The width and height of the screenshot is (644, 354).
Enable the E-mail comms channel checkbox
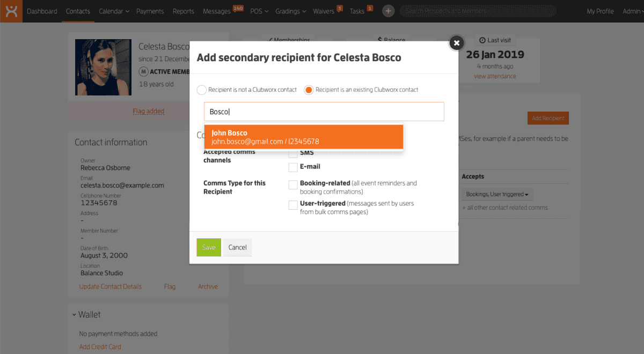(293, 167)
